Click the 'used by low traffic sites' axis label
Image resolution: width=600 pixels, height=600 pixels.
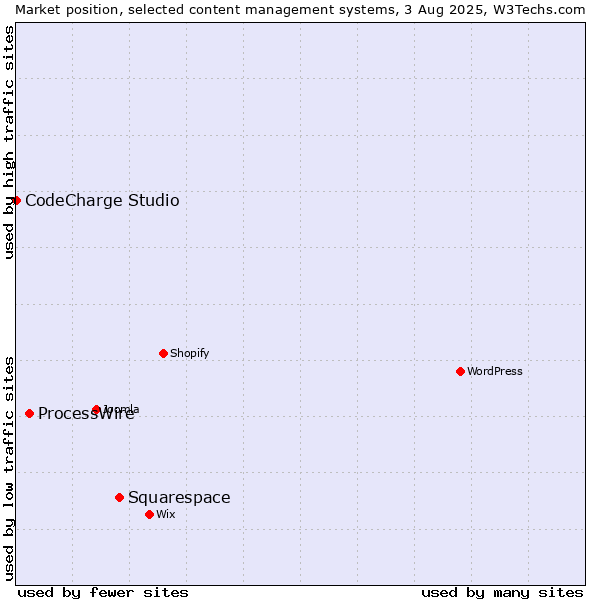9,469
